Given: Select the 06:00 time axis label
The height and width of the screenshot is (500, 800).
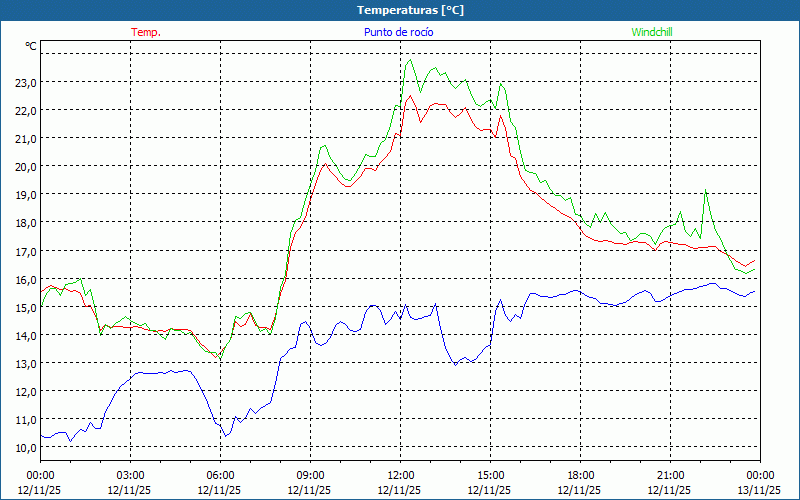Looking at the screenshot, I should click(x=221, y=475).
